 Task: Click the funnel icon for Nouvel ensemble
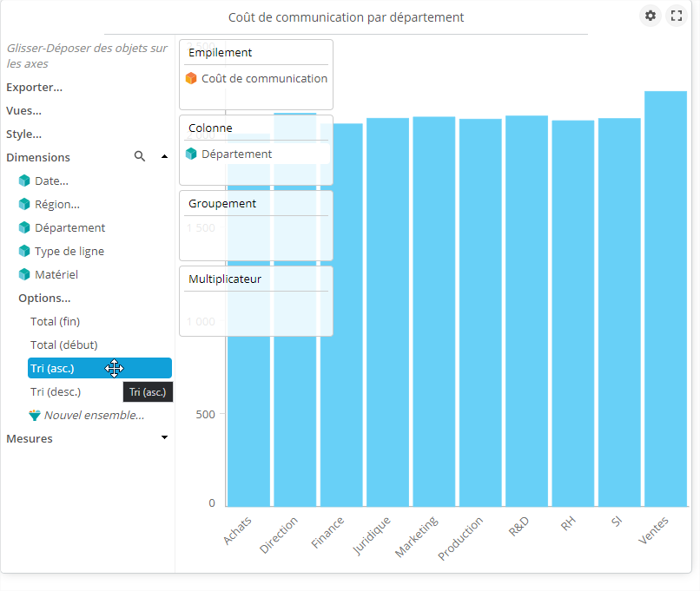pos(35,415)
